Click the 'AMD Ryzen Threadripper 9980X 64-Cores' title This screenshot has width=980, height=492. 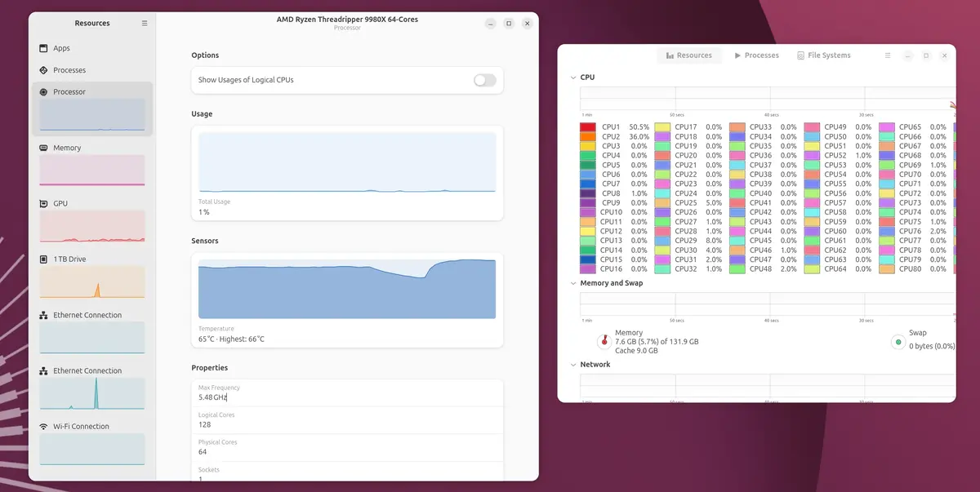[x=347, y=20]
